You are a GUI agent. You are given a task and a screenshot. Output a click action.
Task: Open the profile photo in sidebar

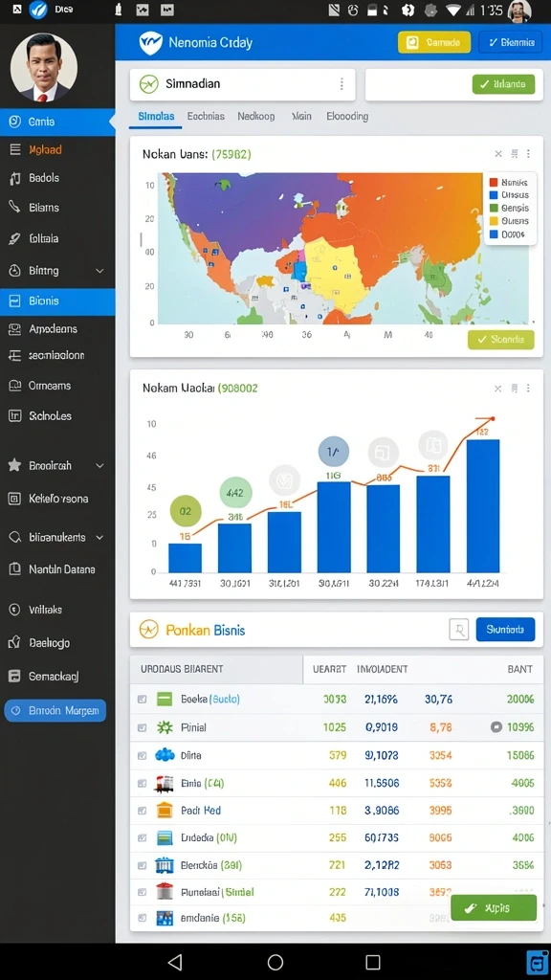pos(44,68)
